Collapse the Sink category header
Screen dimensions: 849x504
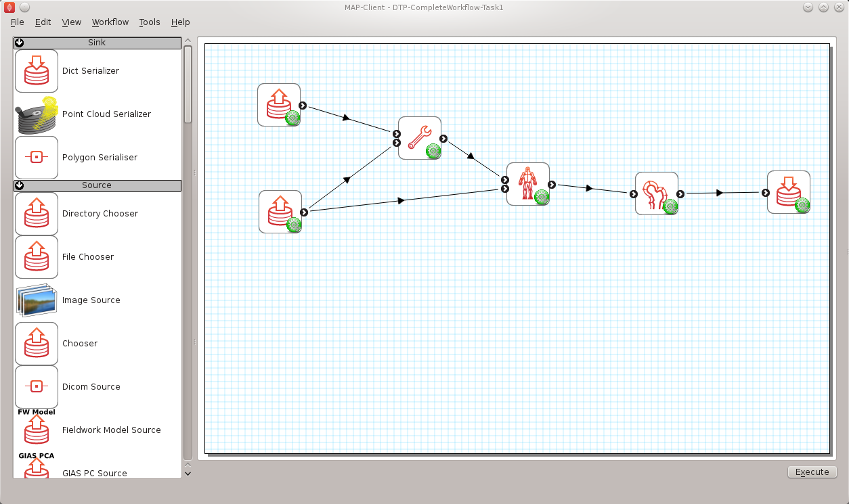97,43
